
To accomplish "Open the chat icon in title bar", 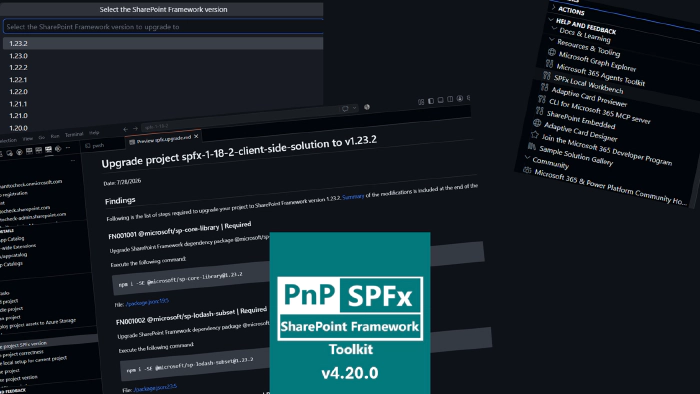I will pyautogui.click(x=345, y=108).
